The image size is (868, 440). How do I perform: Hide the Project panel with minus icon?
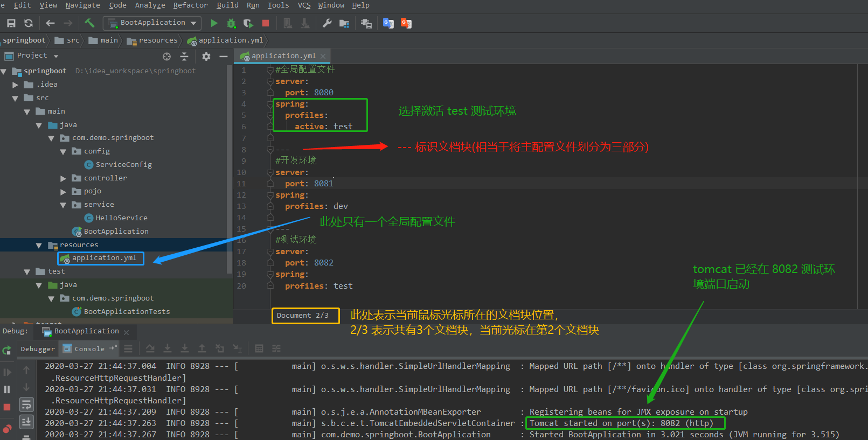coord(224,57)
